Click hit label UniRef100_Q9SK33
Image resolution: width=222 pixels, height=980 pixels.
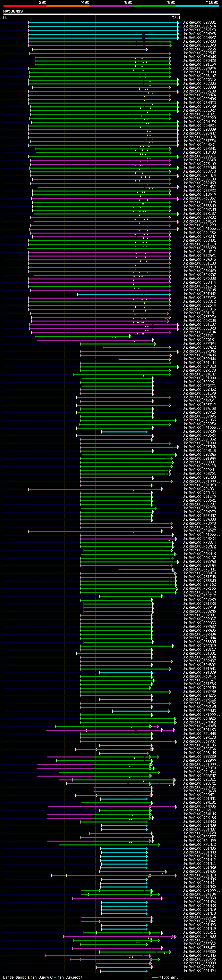coord(199,41)
